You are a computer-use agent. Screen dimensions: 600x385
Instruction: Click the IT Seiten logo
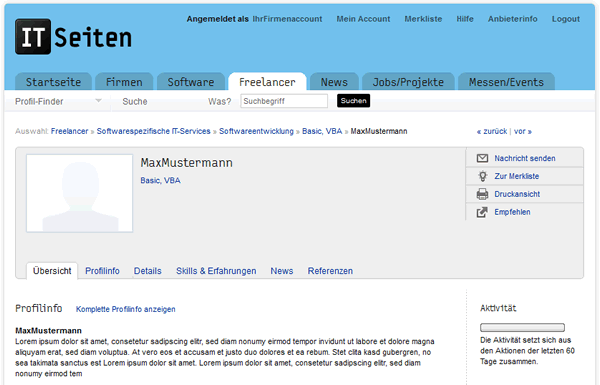[x=73, y=37]
